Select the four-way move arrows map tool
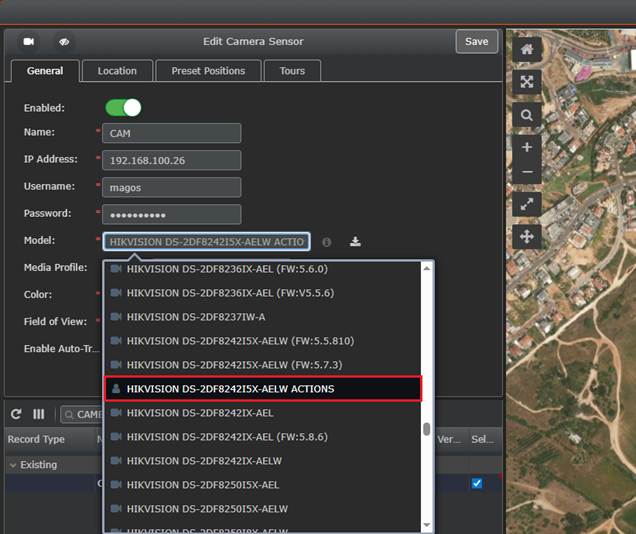The image size is (636, 534). click(x=526, y=237)
